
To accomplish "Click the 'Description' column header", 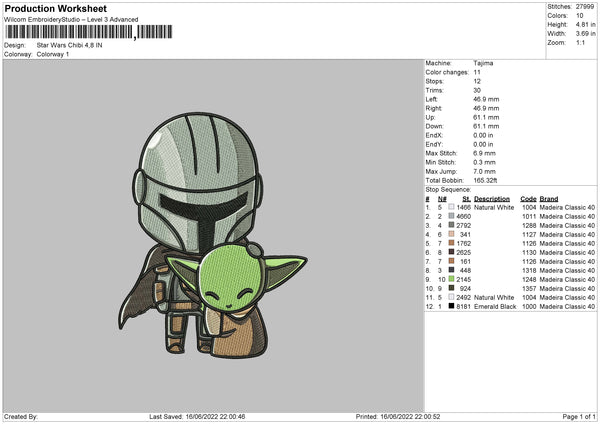I will tap(492, 199).
